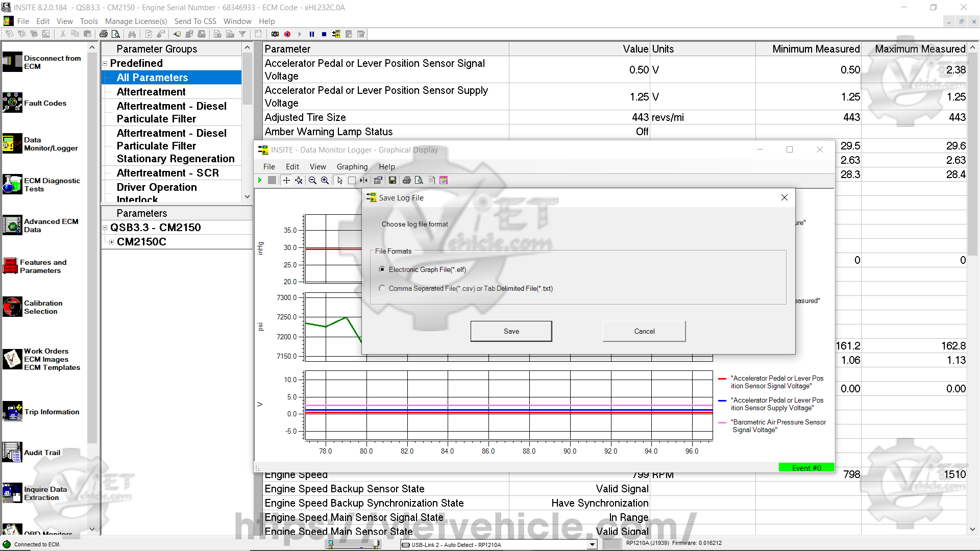Click floppy disk save icon in graph toolbar

tap(393, 180)
